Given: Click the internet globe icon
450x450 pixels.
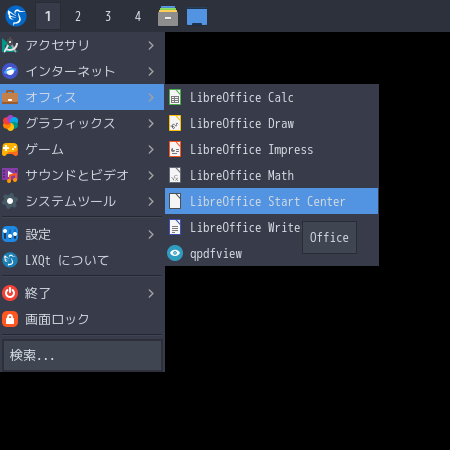Looking at the screenshot, I should [10, 71].
